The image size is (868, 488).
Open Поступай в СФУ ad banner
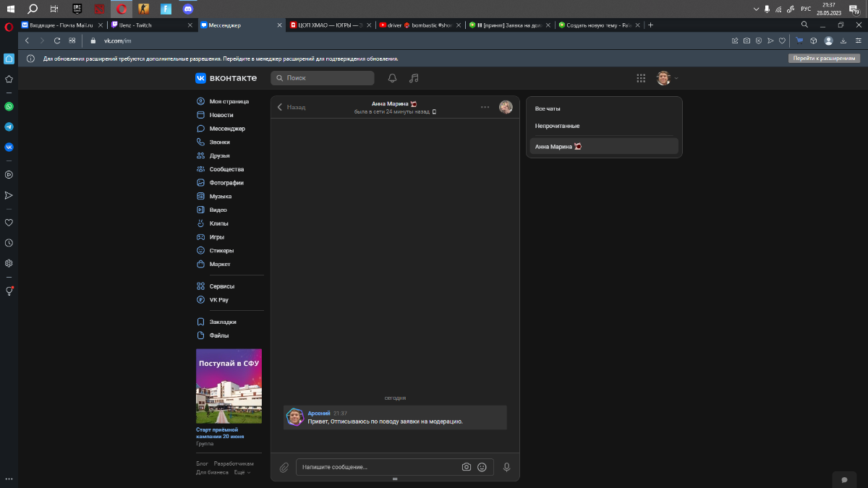229,386
